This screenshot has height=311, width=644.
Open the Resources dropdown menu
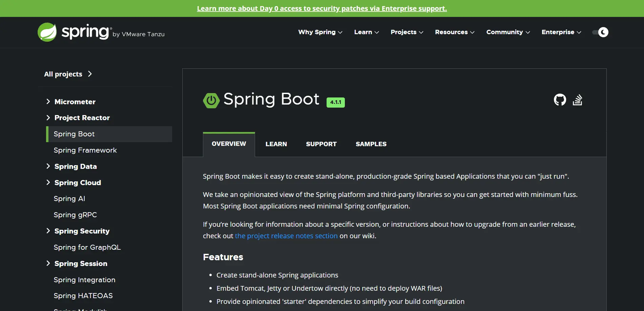click(455, 32)
